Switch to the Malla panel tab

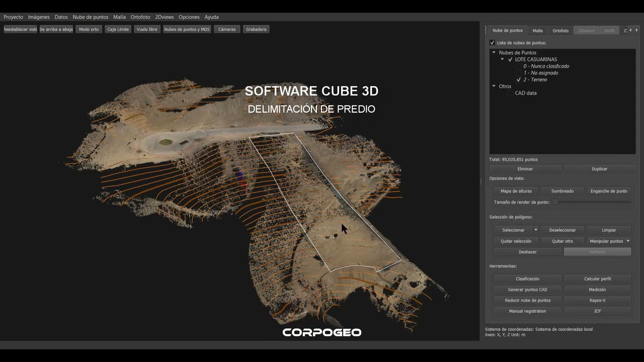537,31
